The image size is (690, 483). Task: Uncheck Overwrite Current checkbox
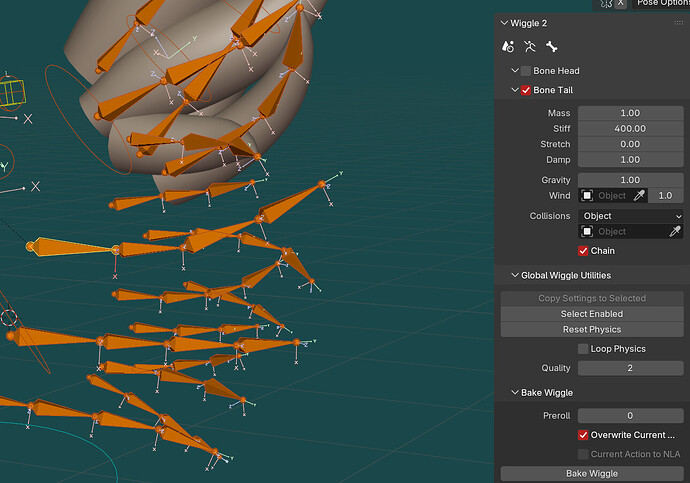pyautogui.click(x=583, y=435)
